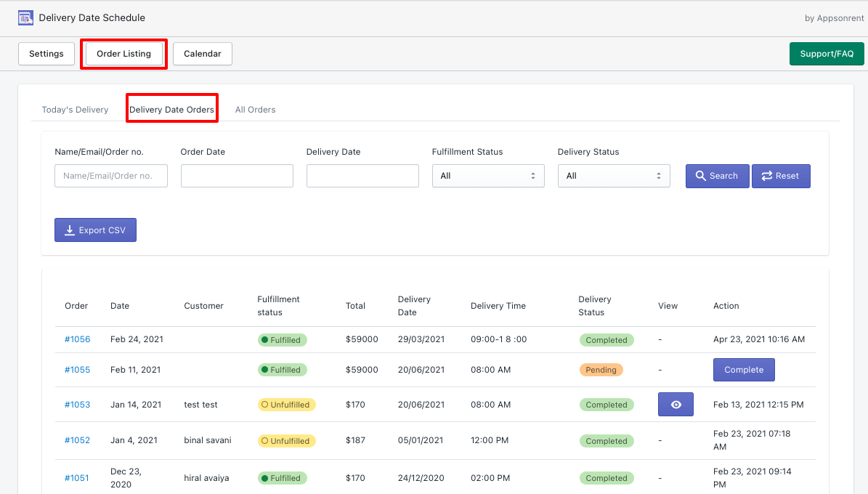Click Fulfilled badge of order #1056
868x494 pixels.
pyautogui.click(x=283, y=340)
